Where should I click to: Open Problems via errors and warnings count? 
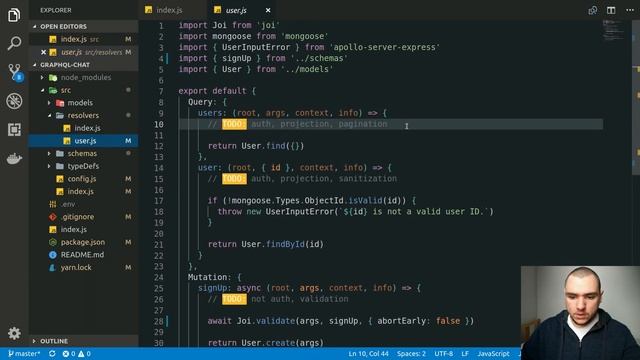76,353
